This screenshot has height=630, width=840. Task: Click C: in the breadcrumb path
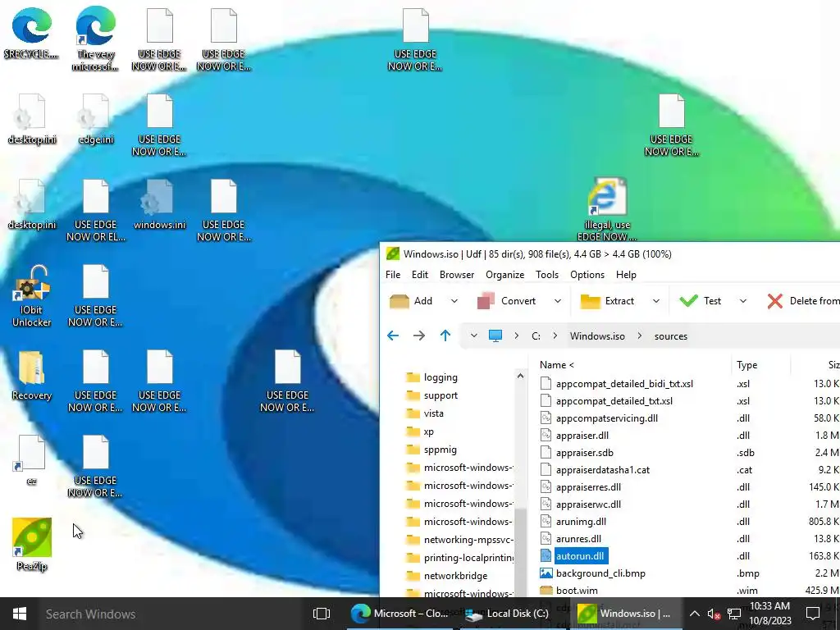(536, 336)
